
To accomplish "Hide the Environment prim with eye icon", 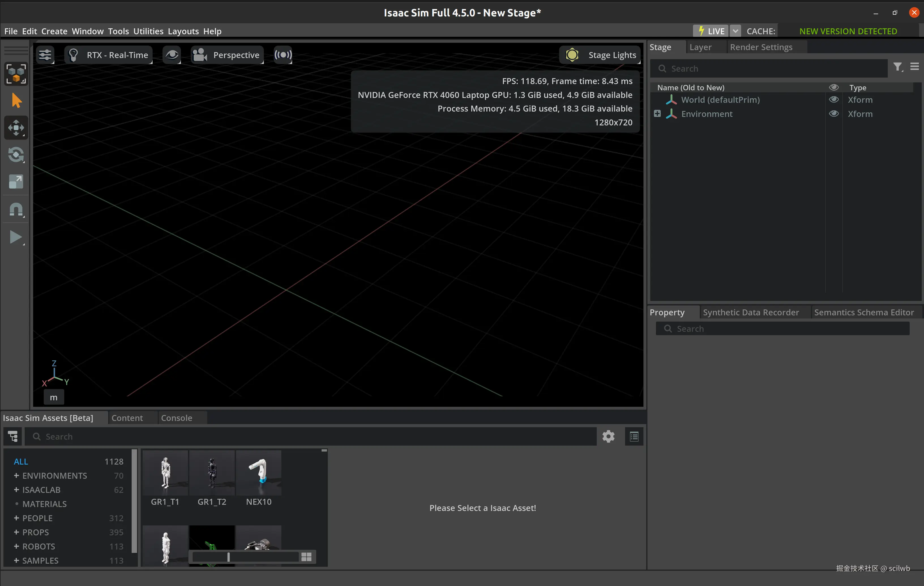I will pyautogui.click(x=833, y=114).
